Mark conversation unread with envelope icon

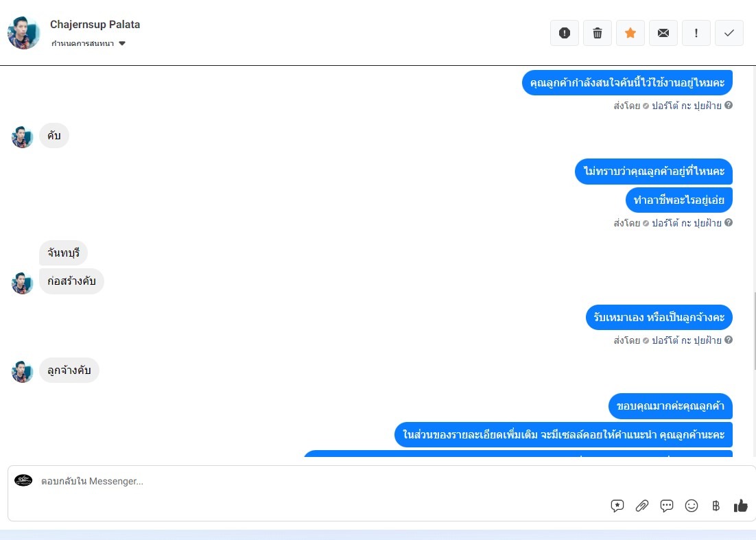pos(663,33)
